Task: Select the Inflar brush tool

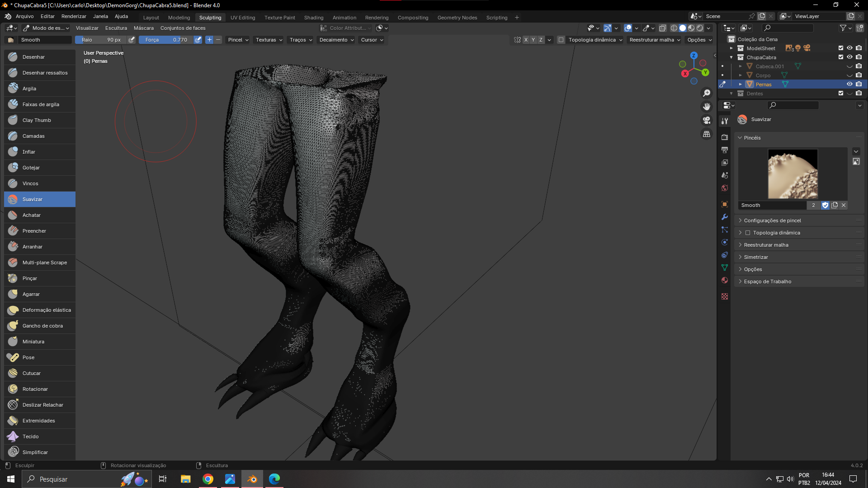Action: [x=29, y=152]
